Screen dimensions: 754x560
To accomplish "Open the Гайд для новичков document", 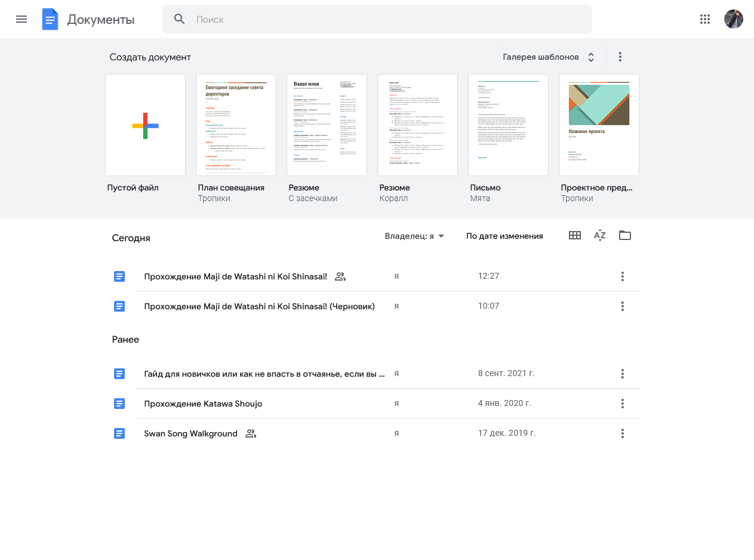I will click(x=264, y=374).
